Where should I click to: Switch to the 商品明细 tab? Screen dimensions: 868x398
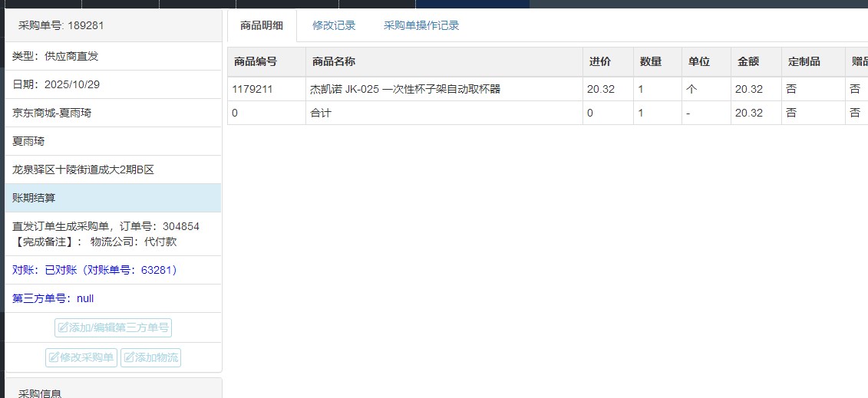click(x=262, y=25)
